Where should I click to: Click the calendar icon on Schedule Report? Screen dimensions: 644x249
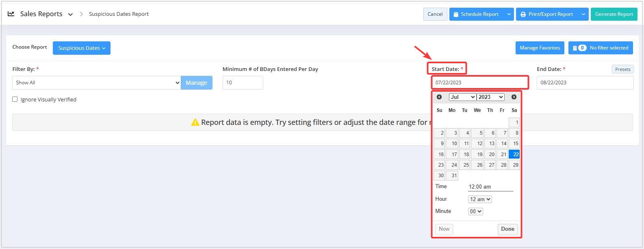coord(456,14)
